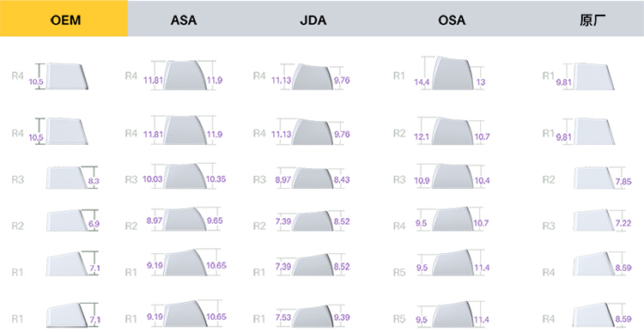The height and width of the screenshot is (332, 644).
Task: Select the ASA R2 keycap with 8.97
Action: coord(185,219)
